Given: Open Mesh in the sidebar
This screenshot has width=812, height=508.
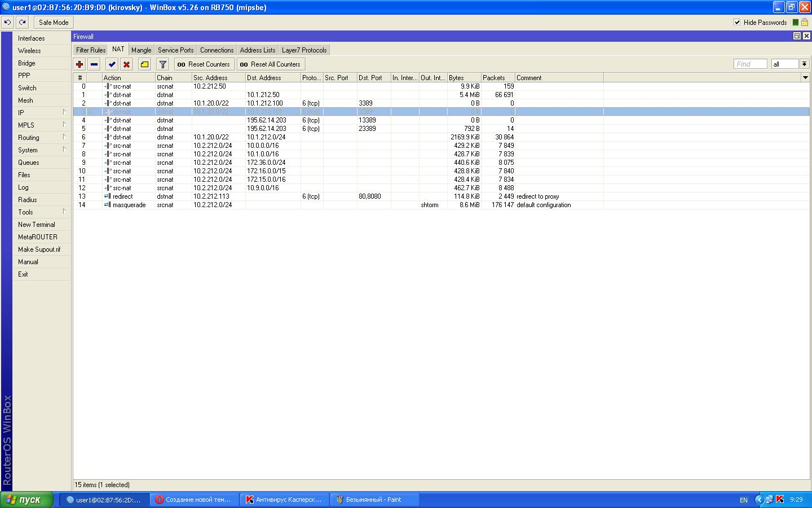Looking at the screenshot, I should click(42, 100).
